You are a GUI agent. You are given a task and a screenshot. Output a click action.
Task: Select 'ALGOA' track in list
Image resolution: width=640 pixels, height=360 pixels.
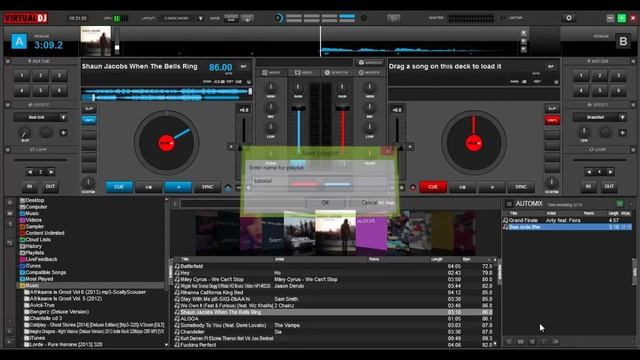334,319
